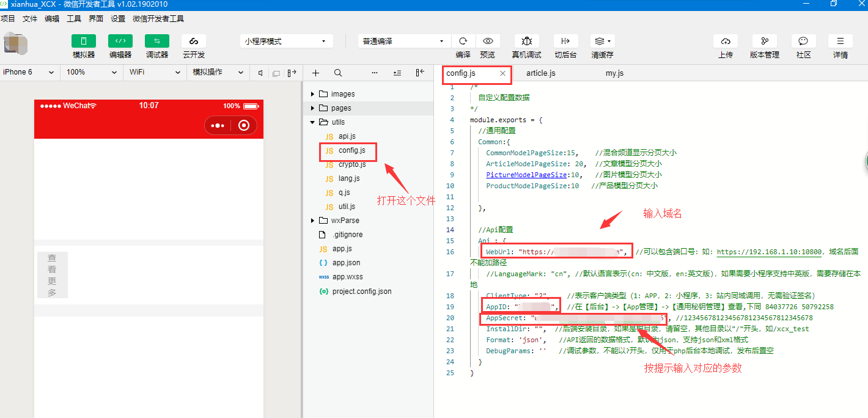The height and width of the screenshot is (418, 868).
Task: Open app.json in the file tree
Action: pyautogui.click(x=346, y=263)
